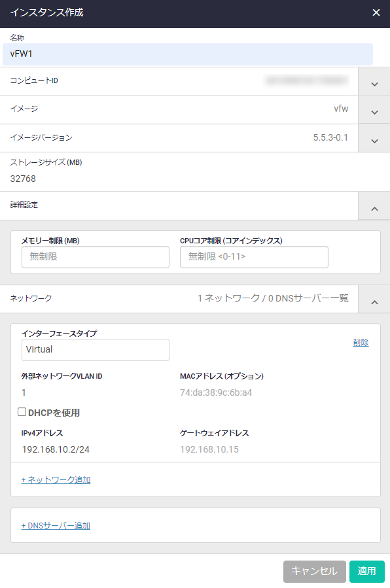Close the インスタンス作成 dialog with X icon
The height and width of the screenshot is (588, 390).
tap(376, 12)
